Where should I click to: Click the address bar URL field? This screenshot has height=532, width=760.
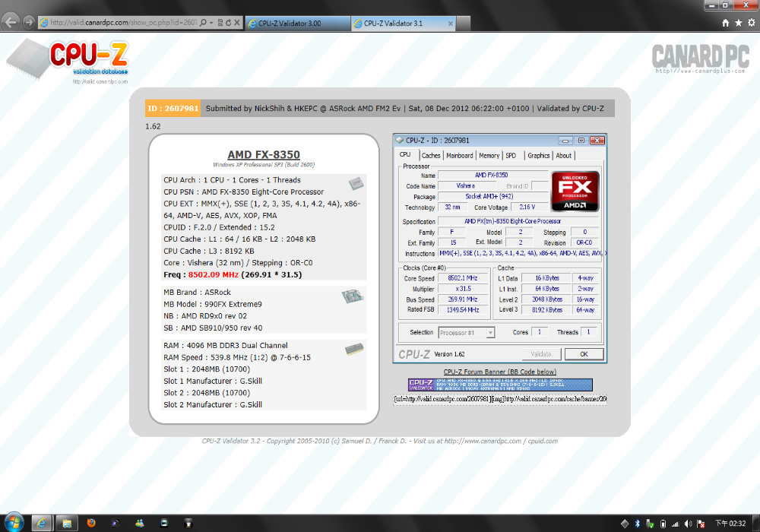pyautogui.click(x=124, y=22)
